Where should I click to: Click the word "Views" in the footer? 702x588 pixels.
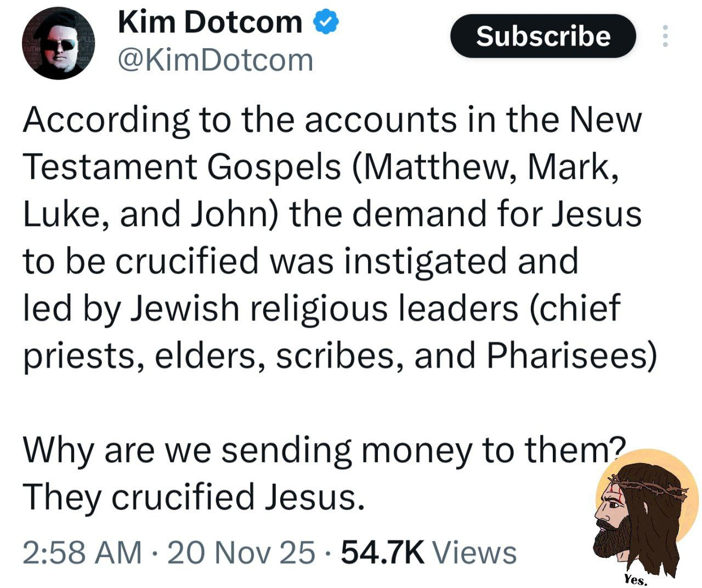click(x=475, y=552)
